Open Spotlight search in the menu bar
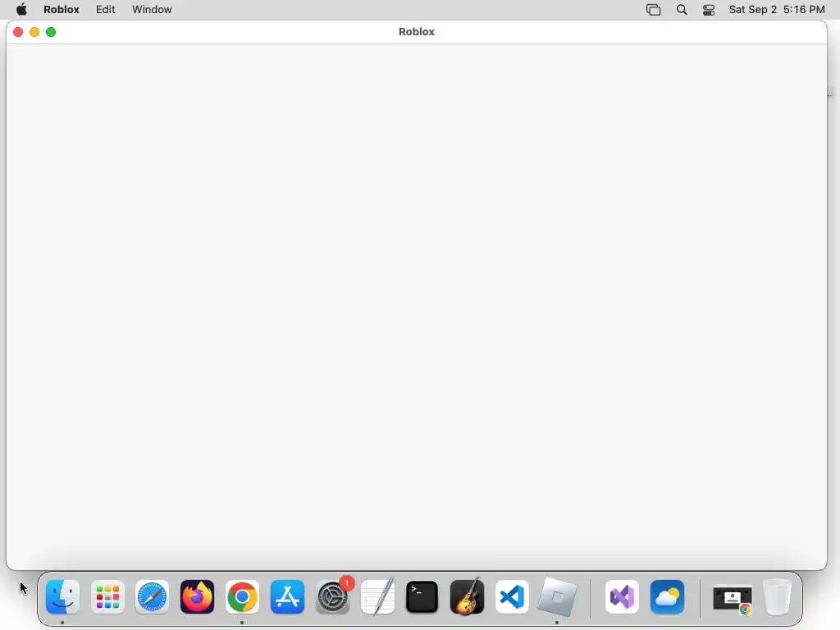This screenshot has width=840, height=630. [682, 10]
